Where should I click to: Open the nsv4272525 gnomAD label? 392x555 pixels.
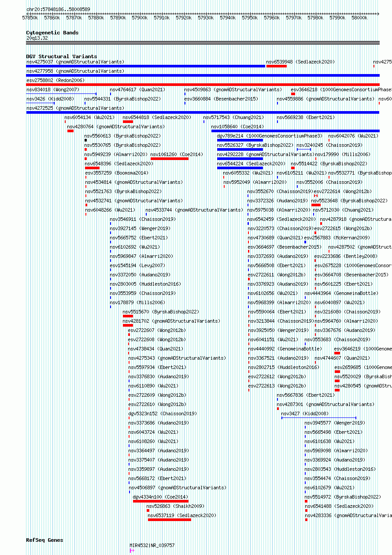pyautogui.click(x=75, y=108)
